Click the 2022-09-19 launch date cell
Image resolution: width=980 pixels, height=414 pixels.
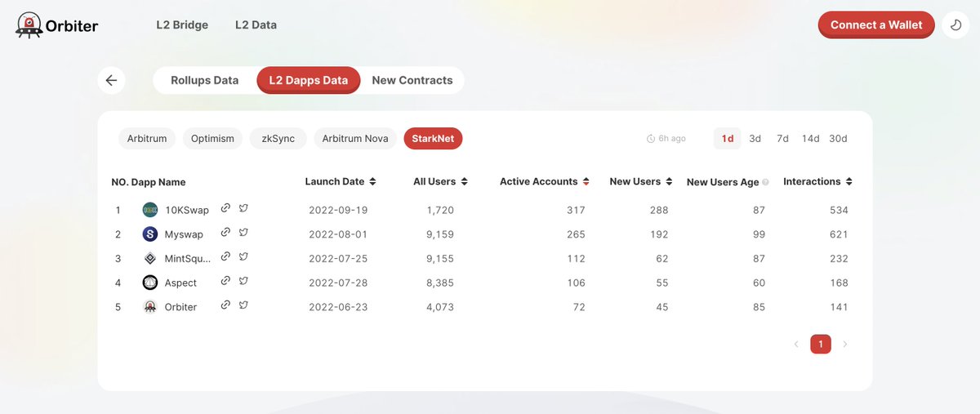[x=338, y=210]
